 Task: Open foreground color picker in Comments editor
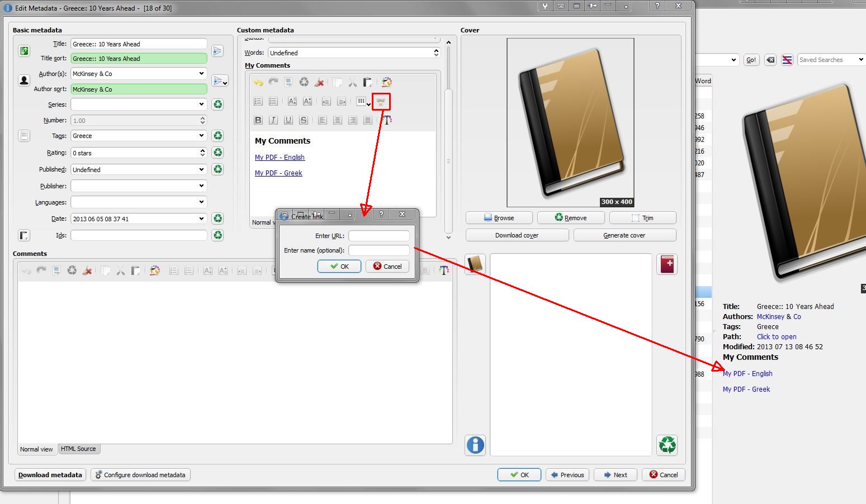click(x=444, y=270)
